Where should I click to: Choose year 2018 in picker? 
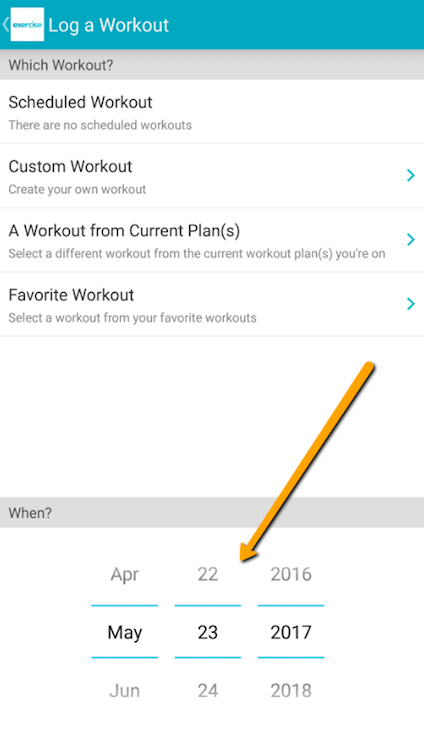click(x=291, y=690)
